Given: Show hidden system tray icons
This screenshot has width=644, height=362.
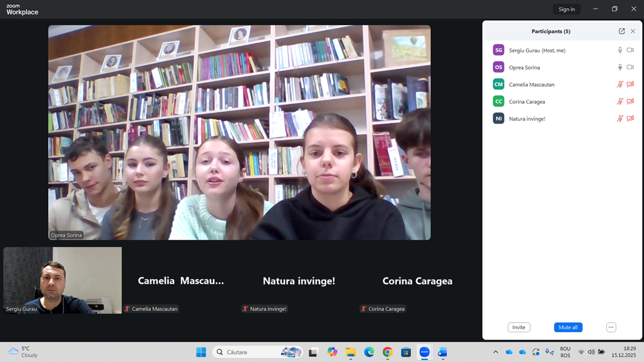Looking at the screenshot, I should point(495,352).
